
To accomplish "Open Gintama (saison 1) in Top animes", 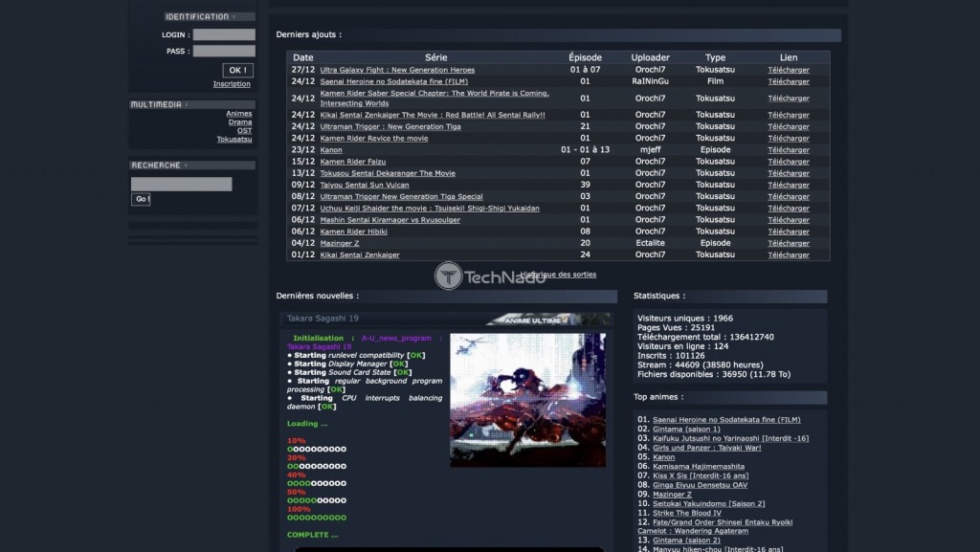I will (686, 429).
